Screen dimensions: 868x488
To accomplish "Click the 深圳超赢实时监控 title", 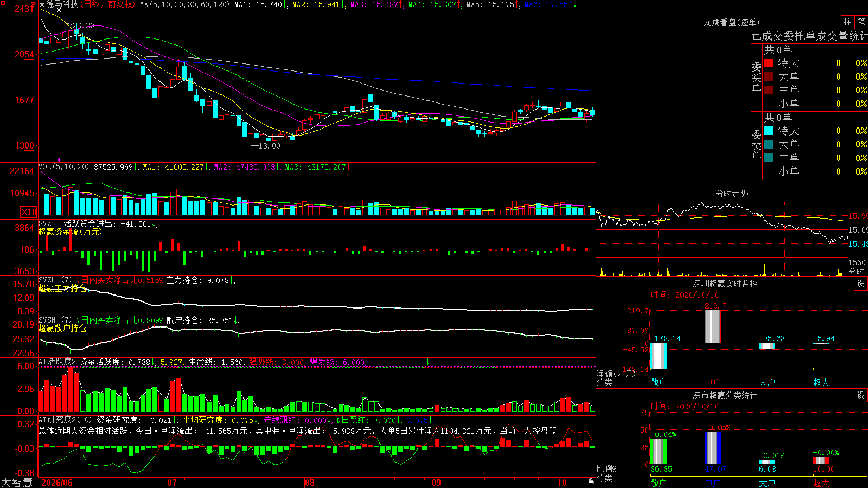I will pyautogui.click(x=725, y=284).
